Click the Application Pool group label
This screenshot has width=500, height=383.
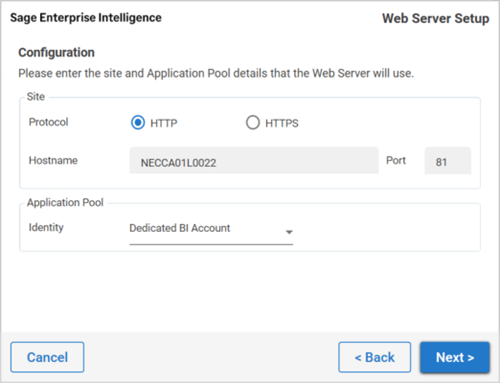tap(65, 203)
